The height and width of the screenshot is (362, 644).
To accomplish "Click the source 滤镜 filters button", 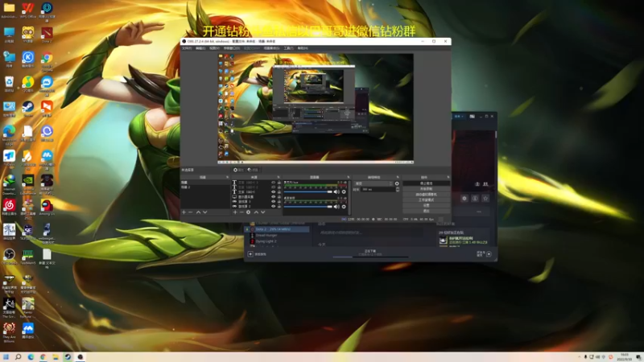I will pos(253,170).
